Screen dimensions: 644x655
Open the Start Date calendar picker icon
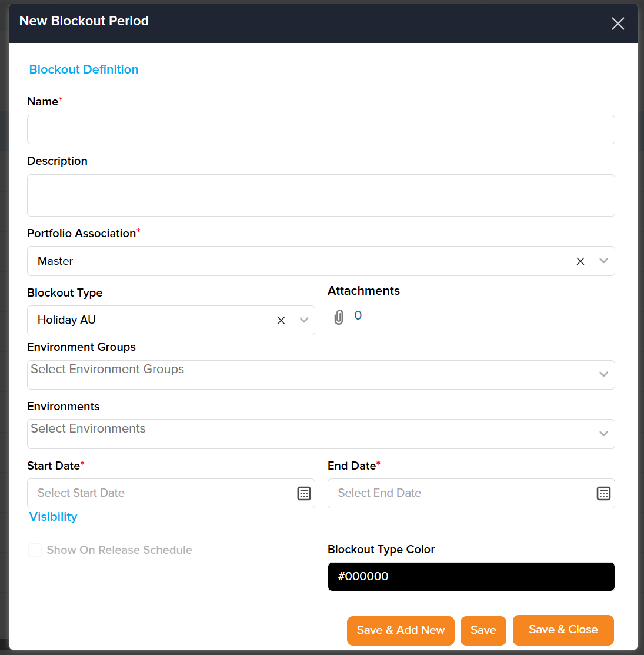pos(303,494)
